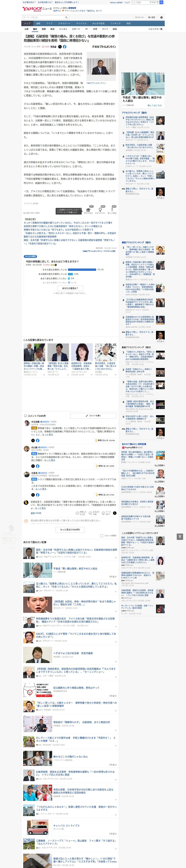Click the FNNプライムオンライン logo beside headline
Screen dimensions: 186x868
click(104, 47)
